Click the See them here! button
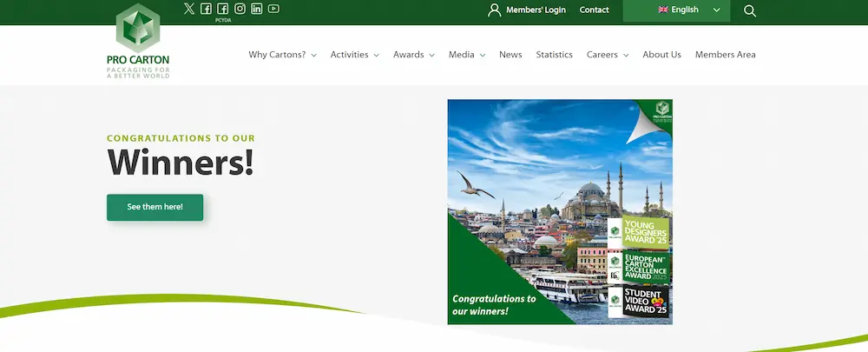The width and height of the screenshot is (868, 352). click(155, 208)
